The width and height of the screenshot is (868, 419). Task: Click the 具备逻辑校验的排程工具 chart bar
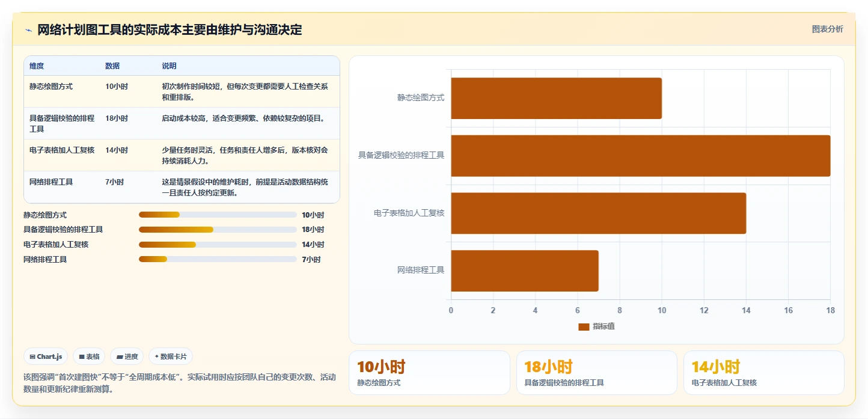tap(641, 156)
